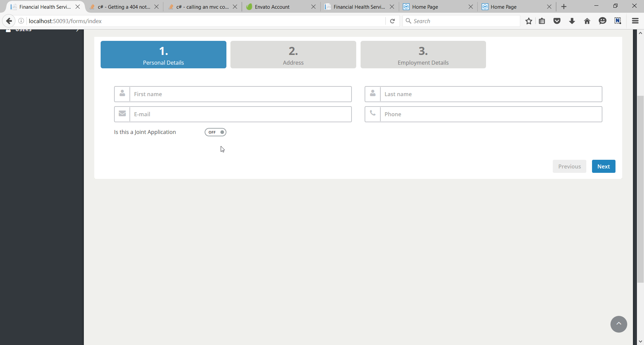Click the Phone input field
The height and width of the screenshot is (345, 644).
(491, 114)
